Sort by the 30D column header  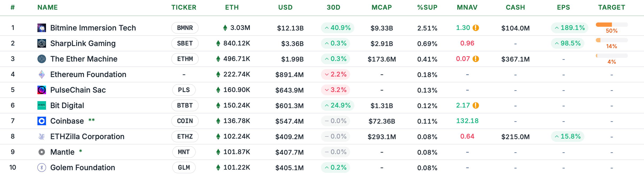pos(333,7)
